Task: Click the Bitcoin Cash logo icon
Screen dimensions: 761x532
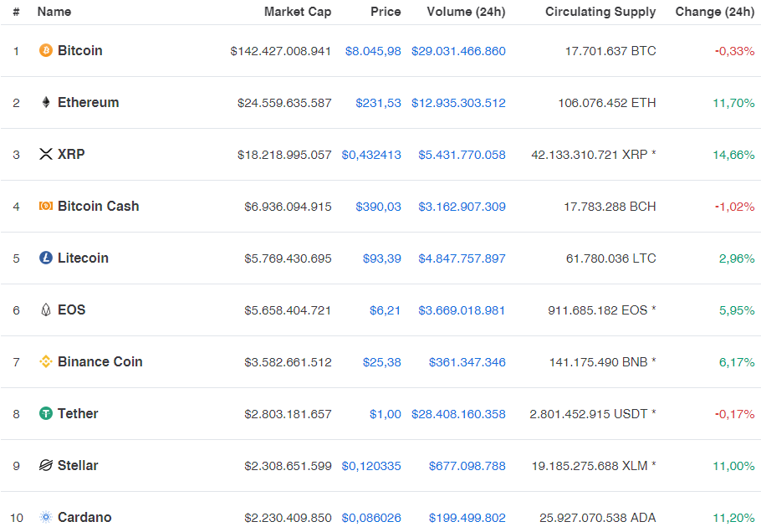Action: pyautogui.click(x=46, y=207)
